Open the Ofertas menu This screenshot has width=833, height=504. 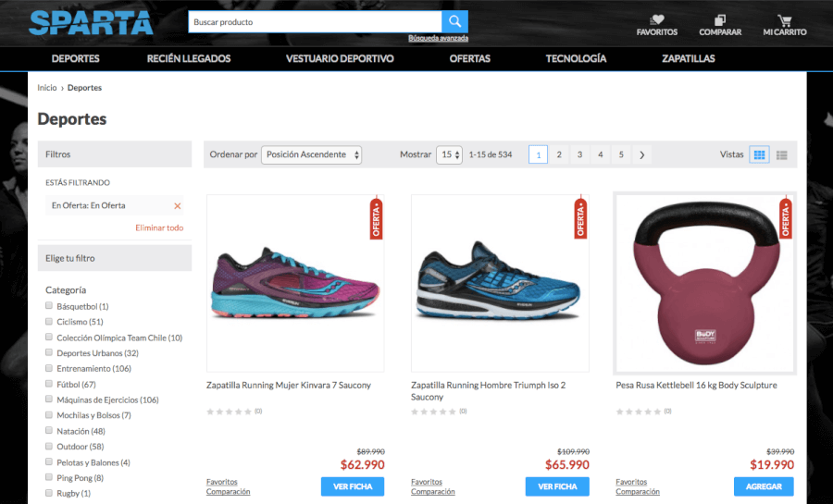[x=469, y=59]
